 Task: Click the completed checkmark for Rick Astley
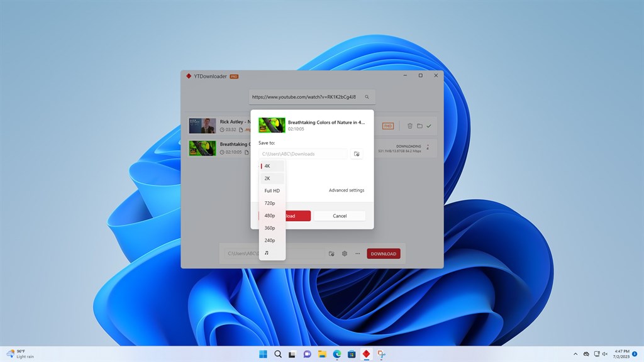[x=429, y=126]
